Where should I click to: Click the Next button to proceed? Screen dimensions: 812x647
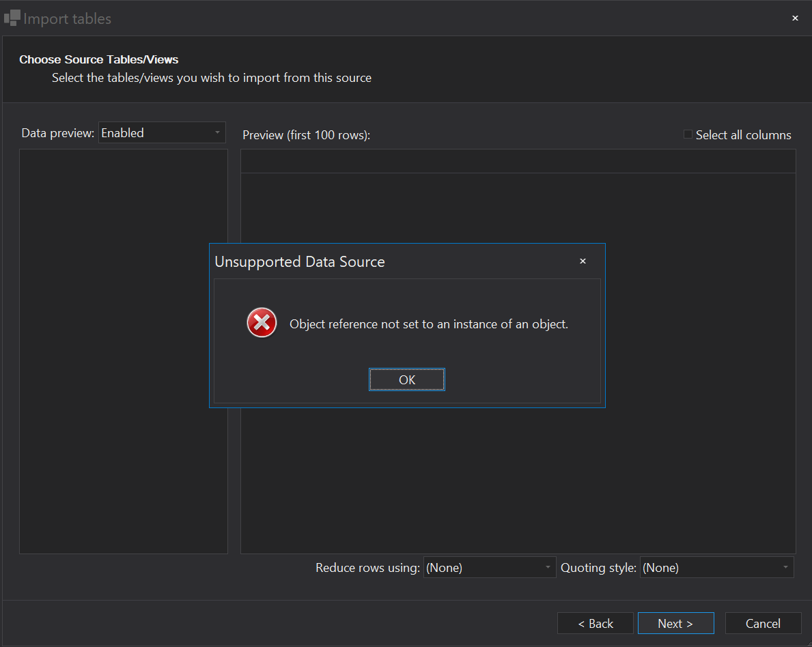pyautogui.click(x=675, y=623)
